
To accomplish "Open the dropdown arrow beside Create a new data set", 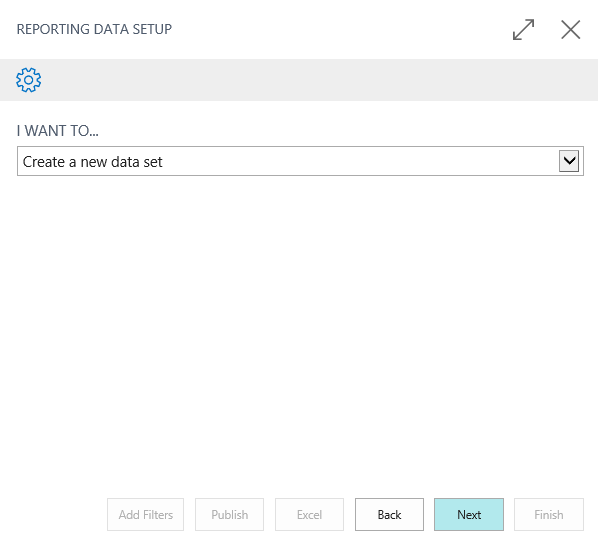I will (569, 161).
